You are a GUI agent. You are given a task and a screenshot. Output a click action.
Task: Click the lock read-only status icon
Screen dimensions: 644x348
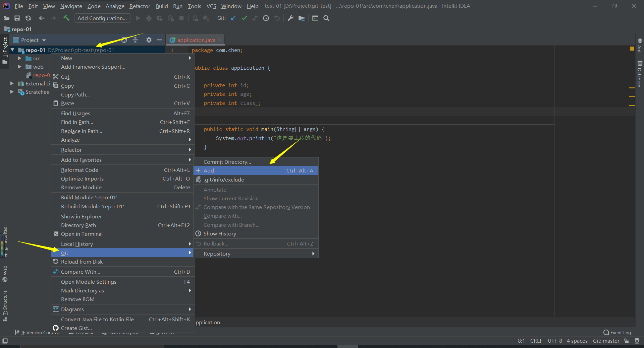coord(626,341)
